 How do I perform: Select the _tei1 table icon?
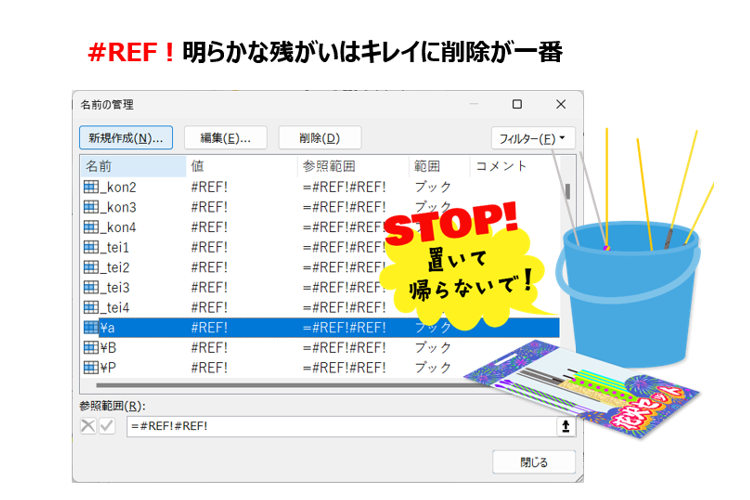pyautogui.click(x=91, y=247)
